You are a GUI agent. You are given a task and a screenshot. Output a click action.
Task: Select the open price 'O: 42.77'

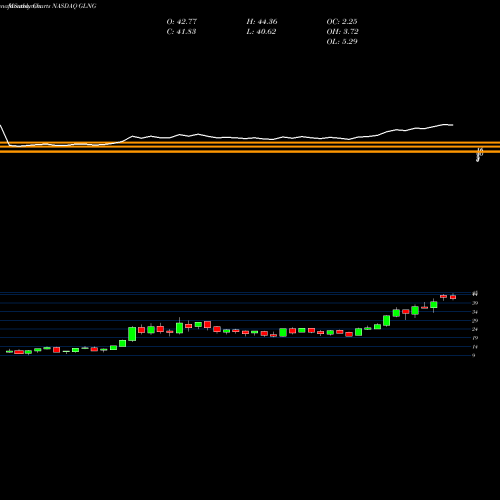click(x=182, y=22)
